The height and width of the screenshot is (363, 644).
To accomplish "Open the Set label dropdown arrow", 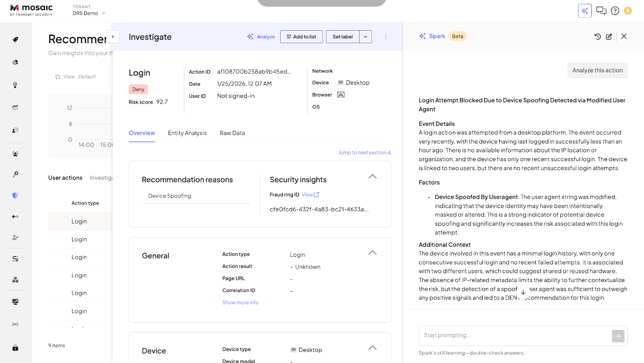I will (365, 37).
